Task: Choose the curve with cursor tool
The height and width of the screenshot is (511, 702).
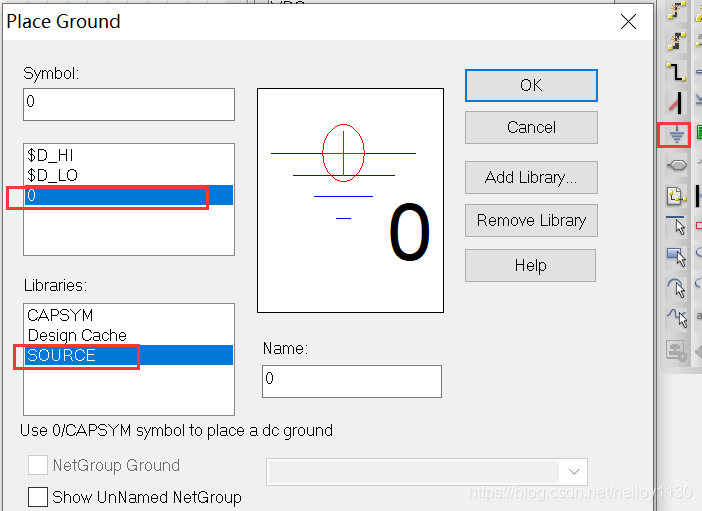Action: point(676,318)
